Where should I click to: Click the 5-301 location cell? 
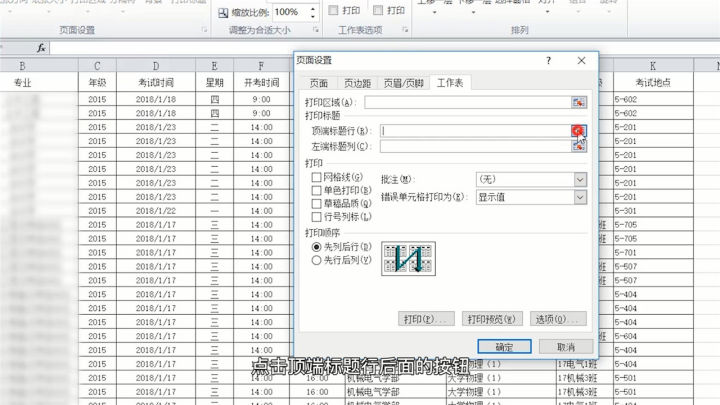(653, 211)
